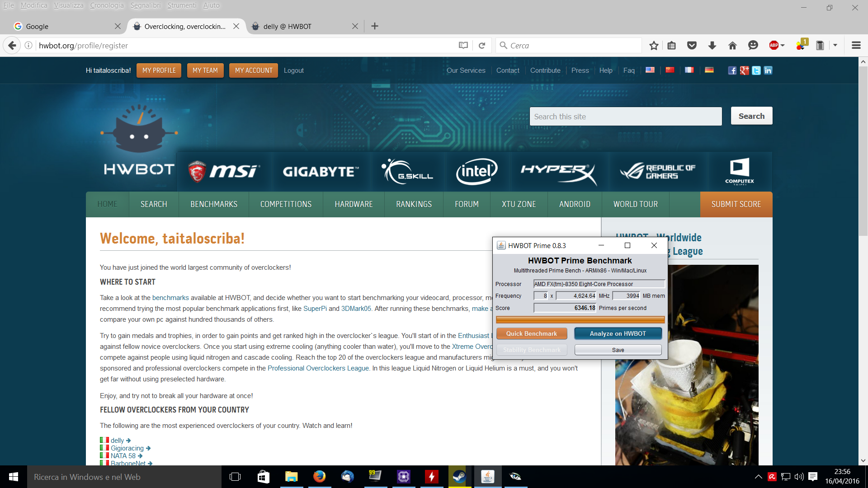The height and width of the screenshot is (488, 868).
Task: Open HWBOT Facebook page icon
Action: (732, 70)
